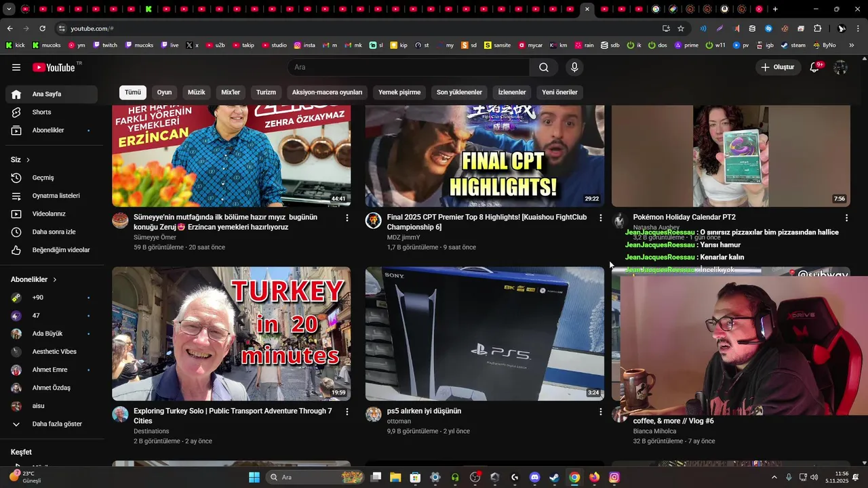Play the Turkey in 20 minutes thumbnail
Image resolution: width=868 pixels, height=488 pixels.
pyautogui.click(x=231, y=333)
